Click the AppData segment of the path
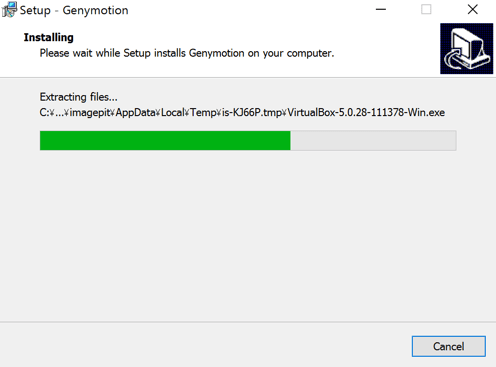 pos(136,113)
